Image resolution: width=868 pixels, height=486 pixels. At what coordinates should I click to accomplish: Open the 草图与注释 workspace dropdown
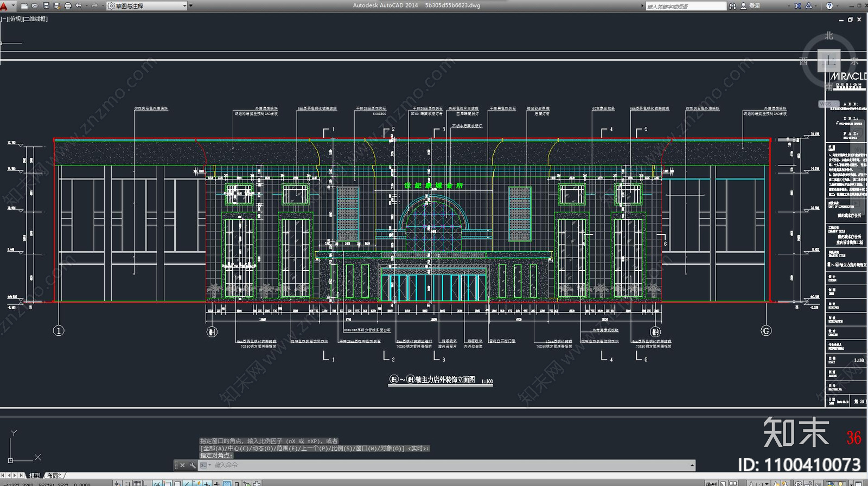(147, 5)
